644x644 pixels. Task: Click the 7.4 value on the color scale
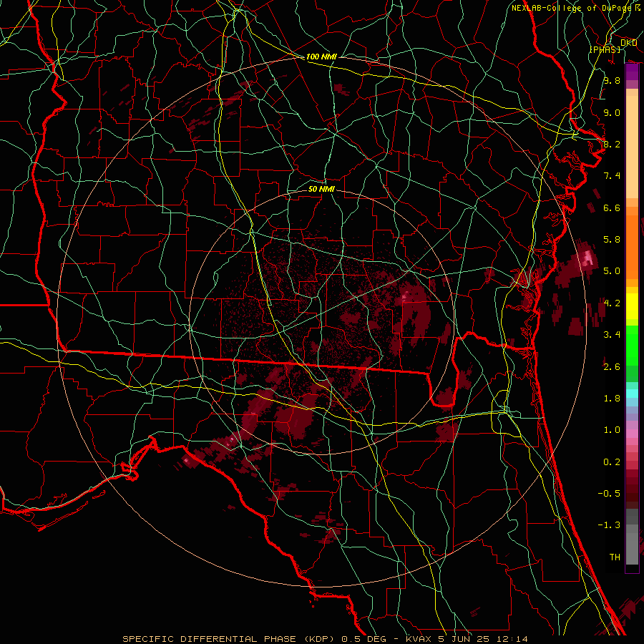[612, 176]
